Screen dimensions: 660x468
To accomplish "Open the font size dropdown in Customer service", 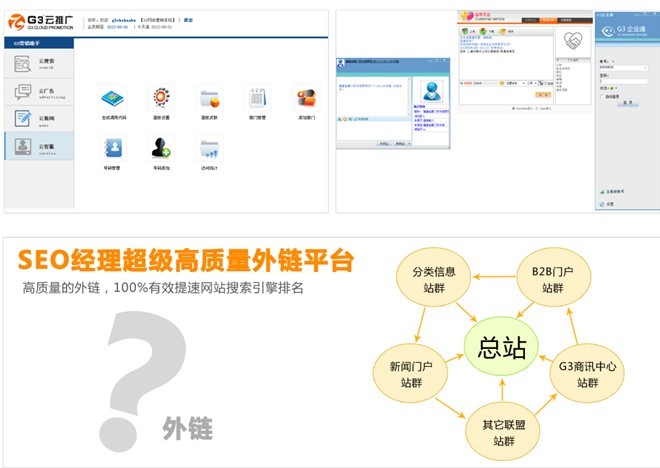I will pyautogui.click(x=532, y=83).
